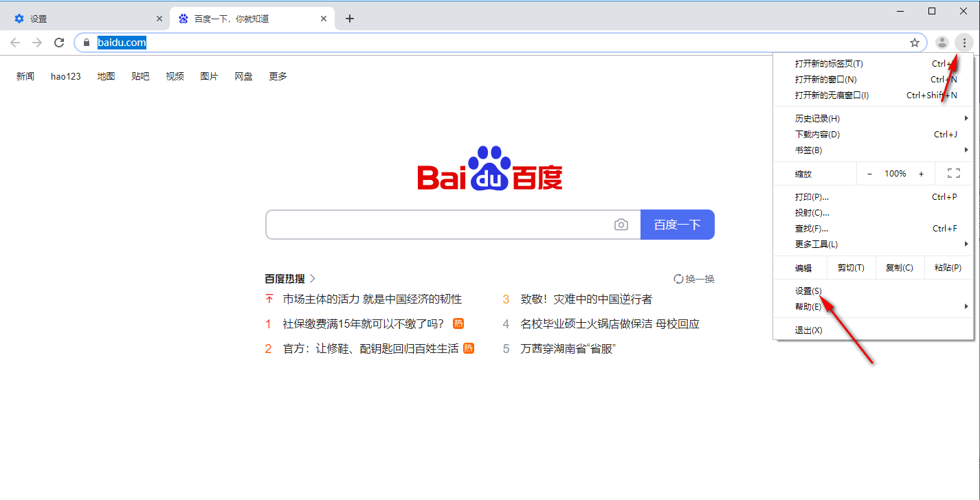Open the 视频 link
The height and width of the screenshot is (500, 980).
pyautogui.click(x=175, y=76)
